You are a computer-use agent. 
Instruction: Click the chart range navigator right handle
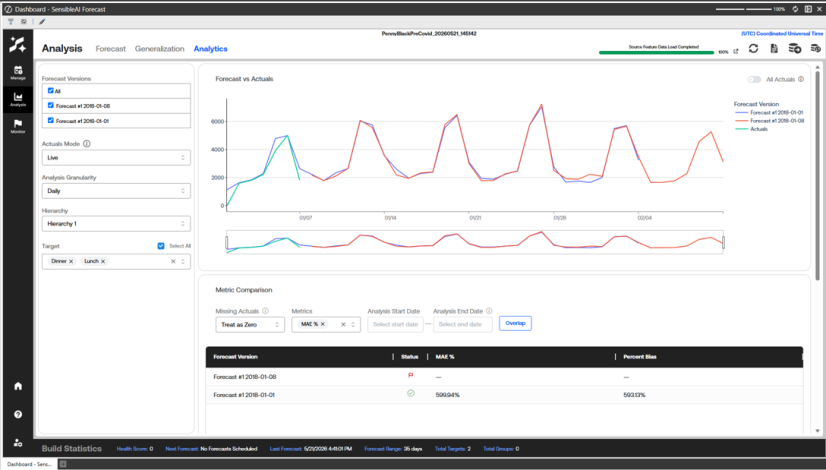click(723, 242)
